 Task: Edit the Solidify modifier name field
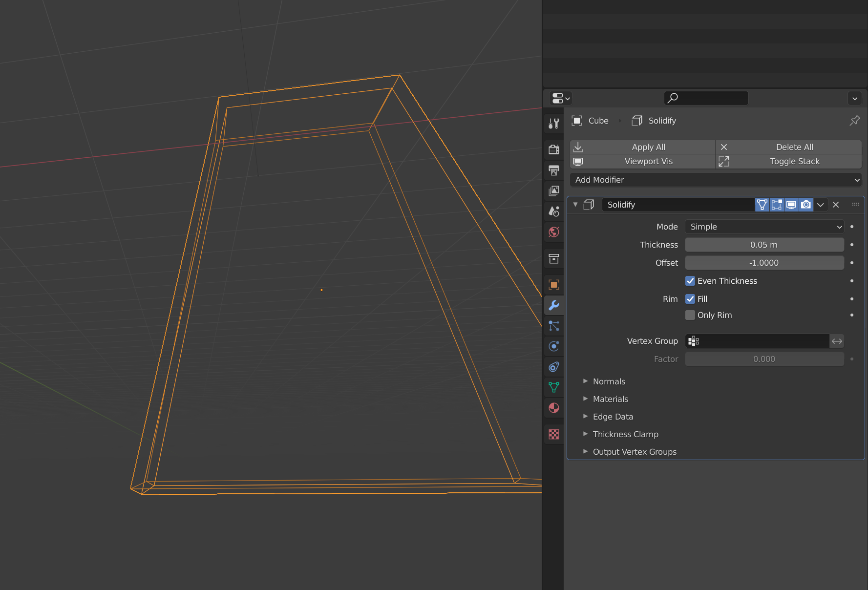coord(678,205)
